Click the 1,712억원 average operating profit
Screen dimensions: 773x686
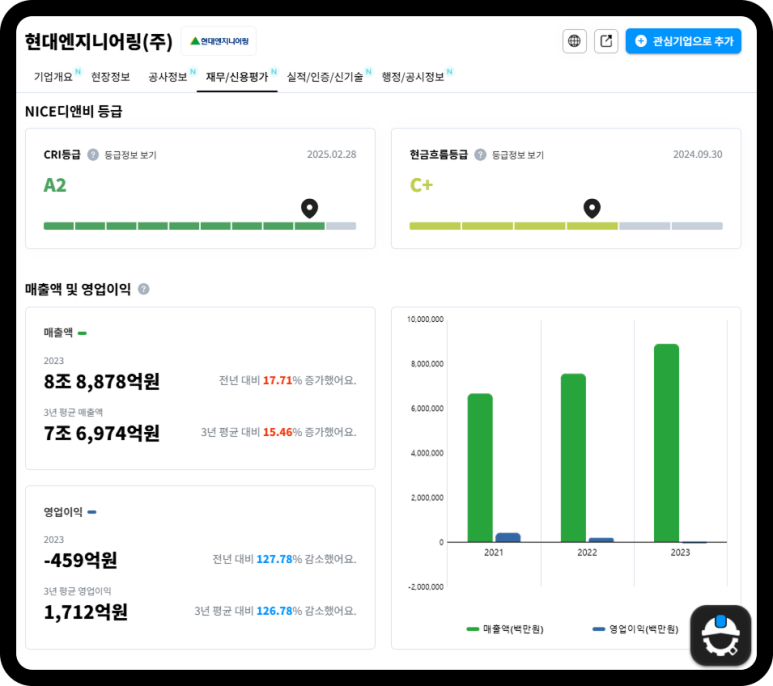click(x=86, y=612)
